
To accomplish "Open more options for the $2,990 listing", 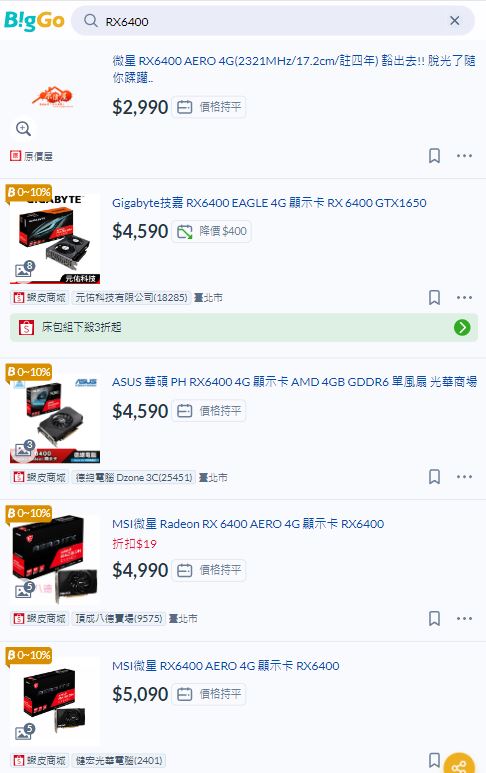I will pos(464,156).
